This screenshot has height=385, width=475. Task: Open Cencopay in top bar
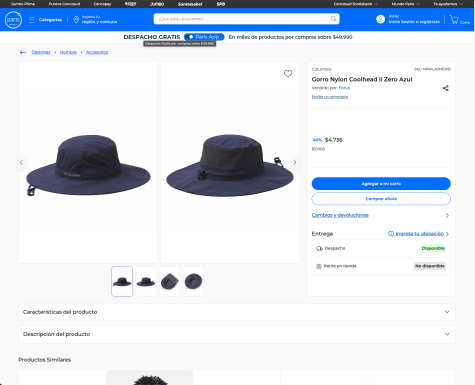[102, 4]
